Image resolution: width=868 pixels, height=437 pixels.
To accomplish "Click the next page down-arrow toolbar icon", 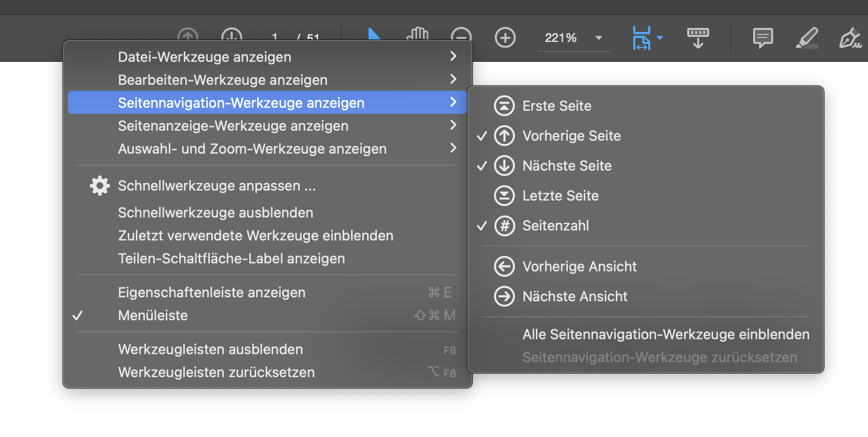I will [x=232, y=34].
